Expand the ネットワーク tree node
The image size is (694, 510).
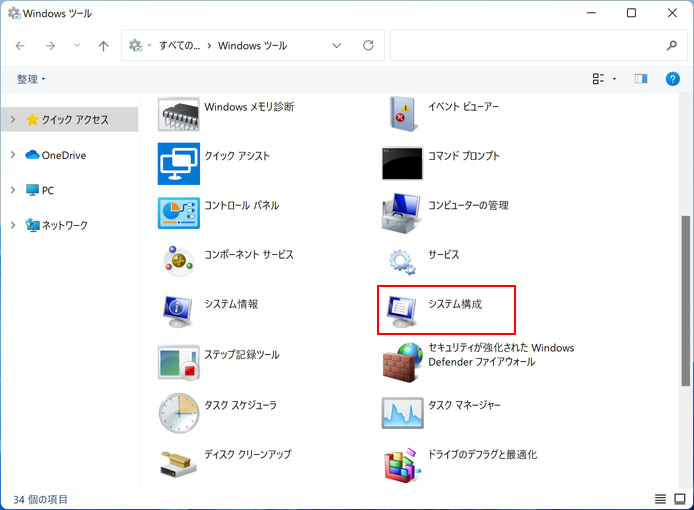13,225
